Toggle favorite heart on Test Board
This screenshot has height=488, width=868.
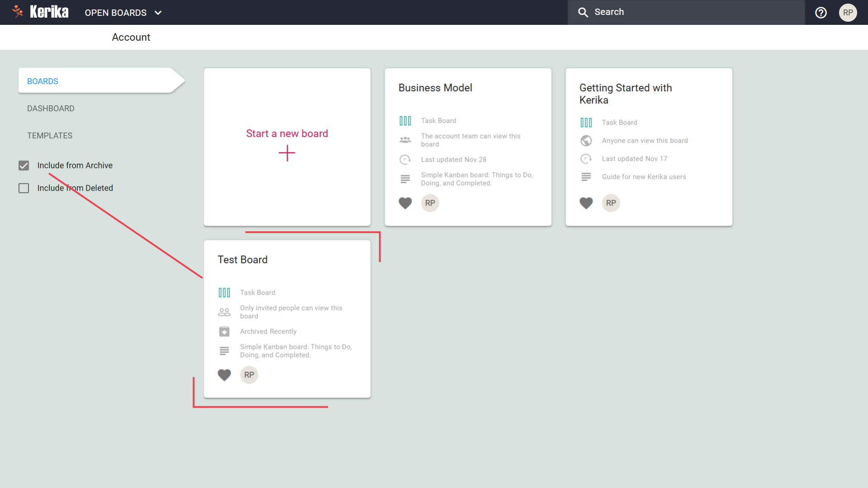tap(224, 375)
